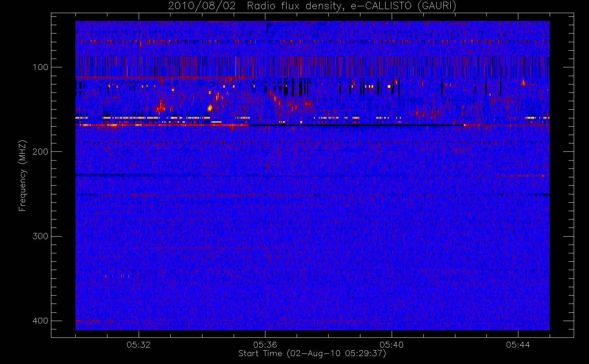Click the '05:36' time tick label
Viewport: 589px width, 364px height.
coord(265,345)
